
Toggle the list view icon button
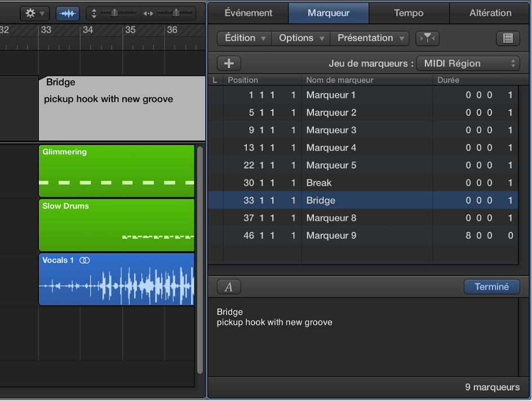(x=508, y=38)
